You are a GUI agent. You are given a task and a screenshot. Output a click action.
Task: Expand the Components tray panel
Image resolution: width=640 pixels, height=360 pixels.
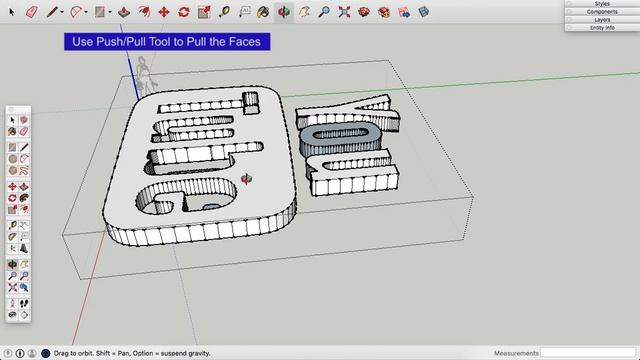(602, 12)
